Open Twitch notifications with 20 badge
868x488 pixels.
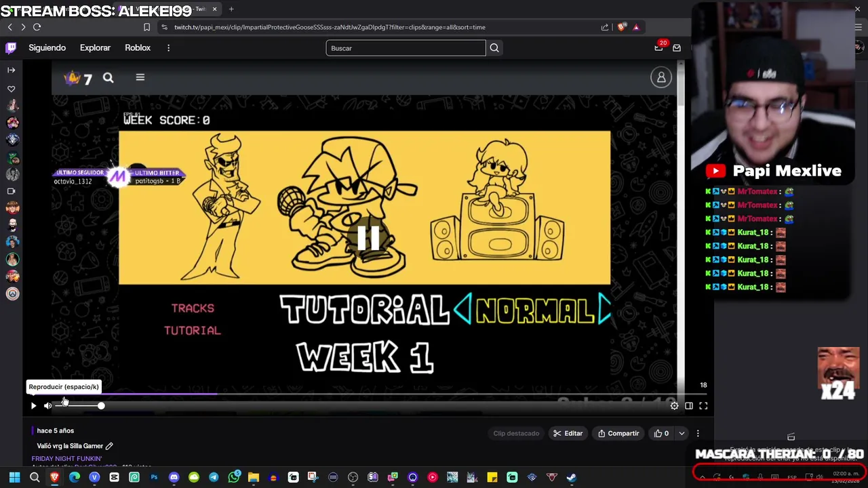pyautogui.click(x=659, y=47)
